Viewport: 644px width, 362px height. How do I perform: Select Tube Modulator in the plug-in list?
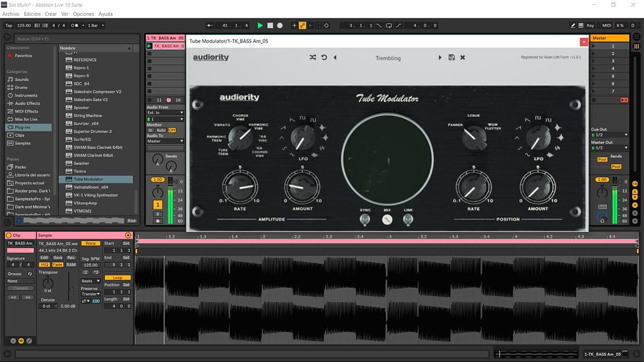click(96, 179)
